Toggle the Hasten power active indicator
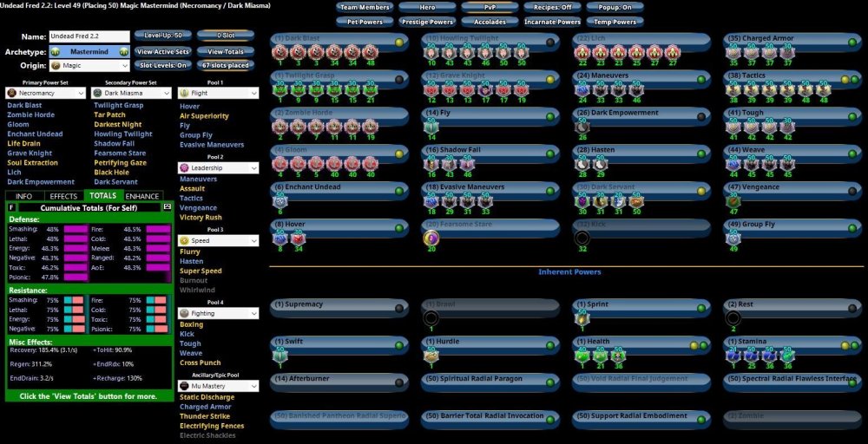Screen dimensions: 868x444 tap(701, 152)
